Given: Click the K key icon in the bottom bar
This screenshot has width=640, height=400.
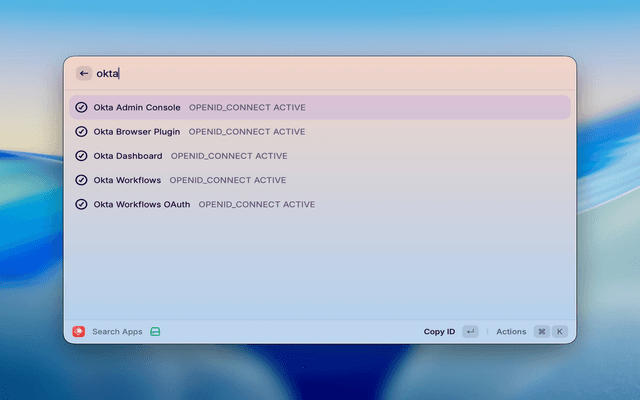Looking at the screenshot, I should 559,331.
